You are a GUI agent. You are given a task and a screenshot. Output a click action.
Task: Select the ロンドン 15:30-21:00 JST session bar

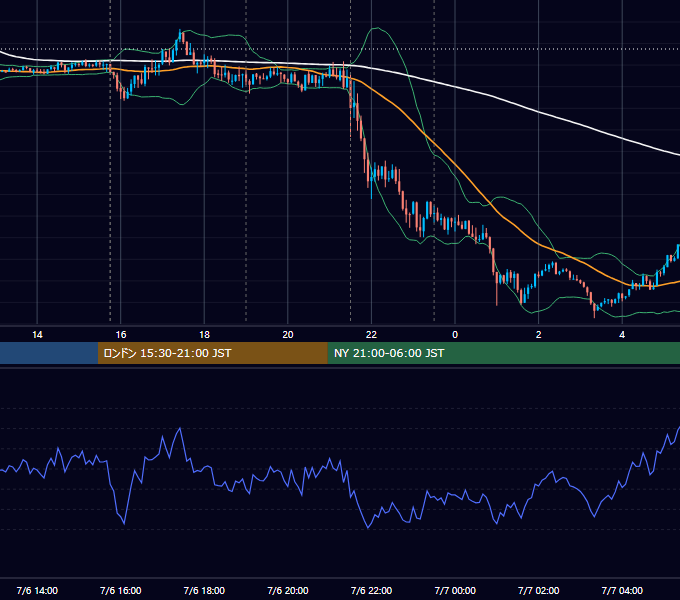(x=212, y=353)
